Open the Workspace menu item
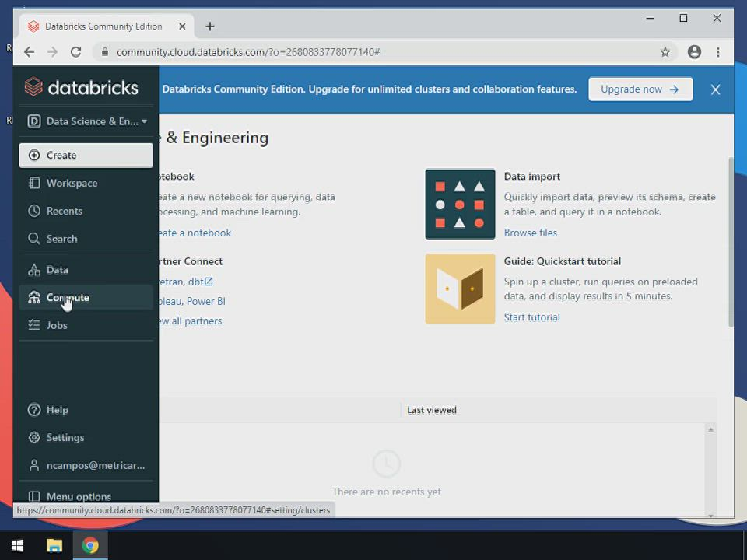Screen dimensions: 747x560 click(86, 183)
